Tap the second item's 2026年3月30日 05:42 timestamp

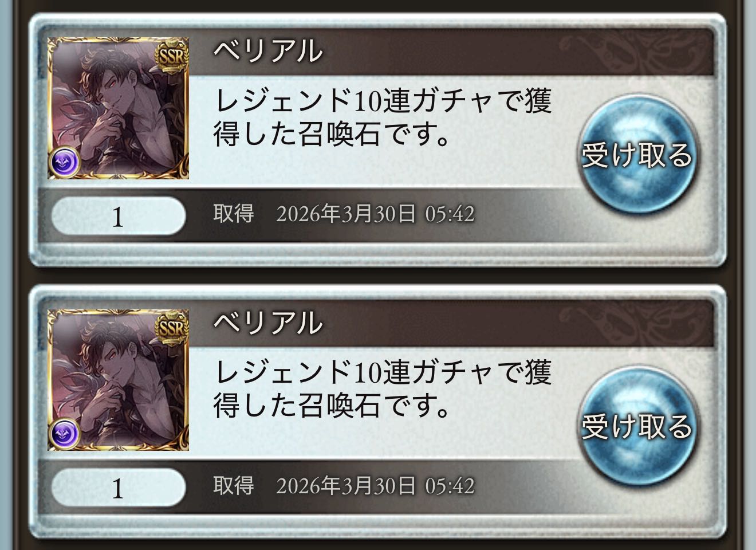(x=375, y=486)
